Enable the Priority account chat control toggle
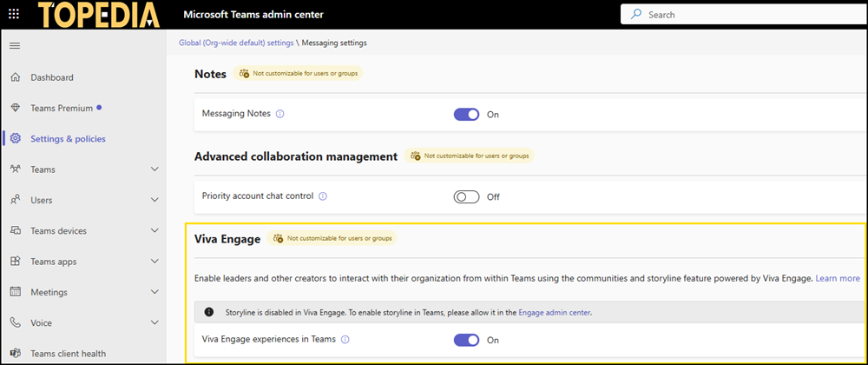Viewport: 868px width, 365px height. coord(466,196)
